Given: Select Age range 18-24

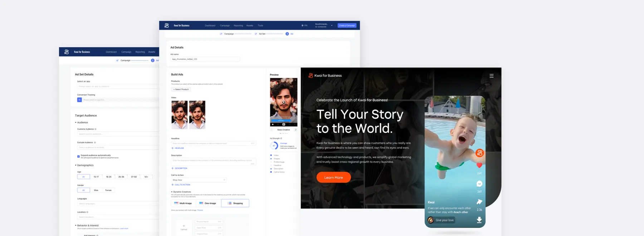Looking at the screenshot, I should (x=109, y=177).
